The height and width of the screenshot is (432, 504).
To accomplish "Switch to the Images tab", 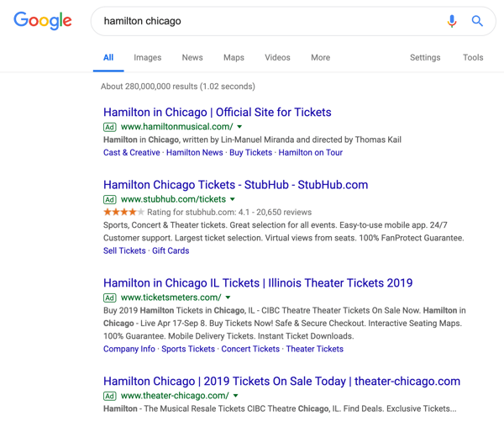I will click(148, 58).
